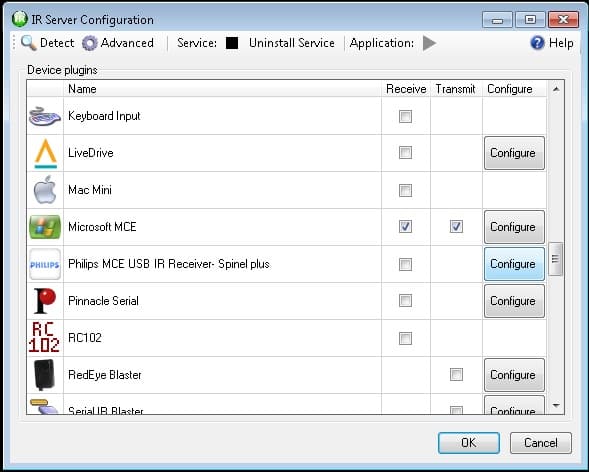Start application with the play triangle icon

coord(429,43)
